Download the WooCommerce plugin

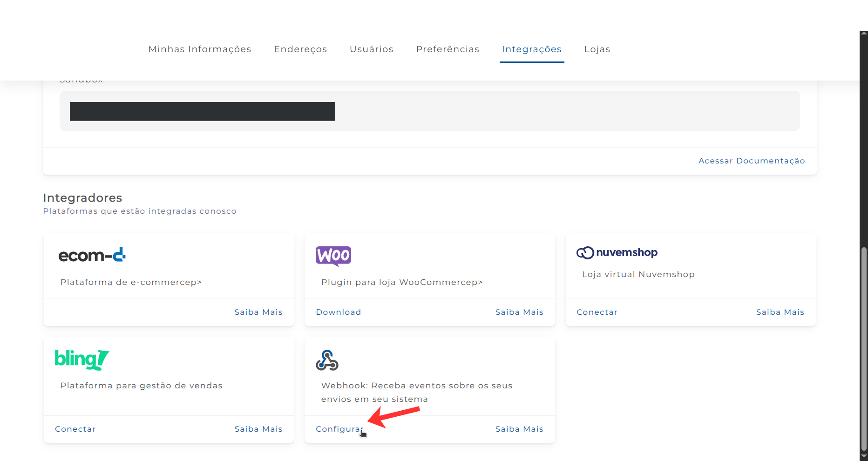click(x=339, y=312)
